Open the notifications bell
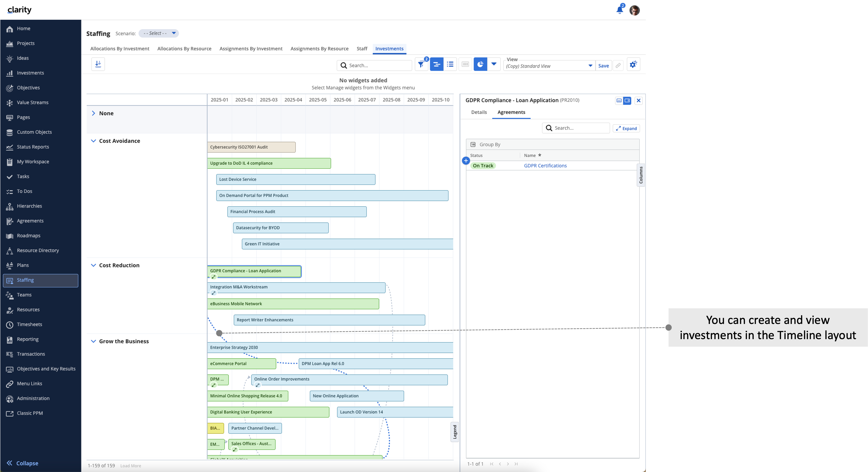Screen dimensions: 868x472 point(620,9)
